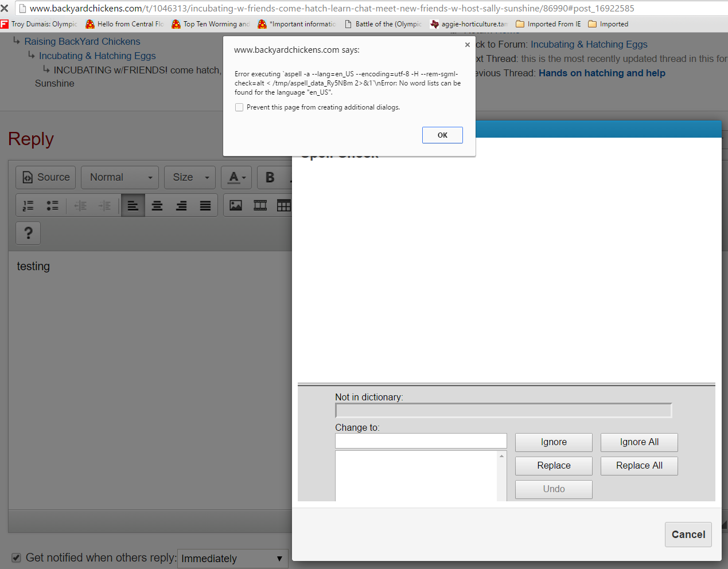Open the text color picker
728x569 pixels.
237,177
